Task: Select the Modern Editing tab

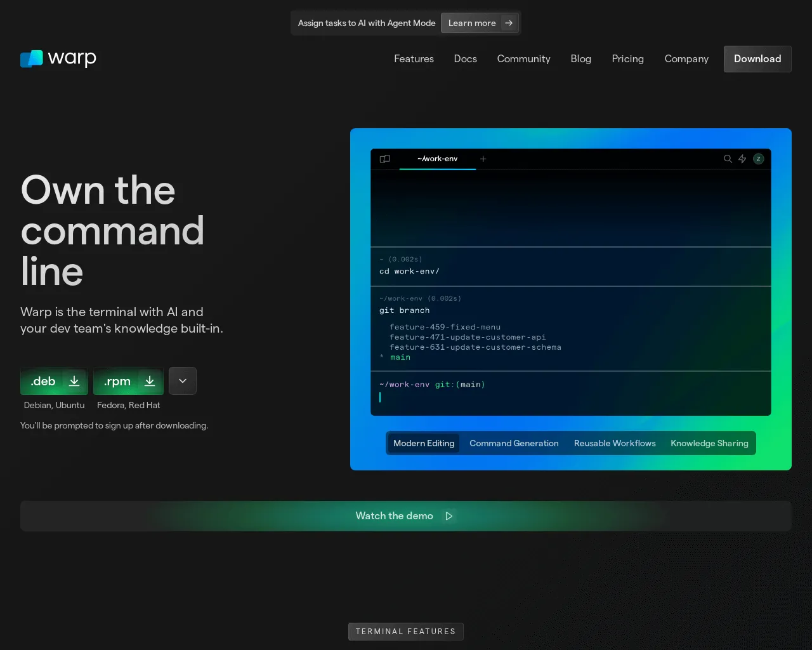Action: pyautogui.click(x=424, y=443)
